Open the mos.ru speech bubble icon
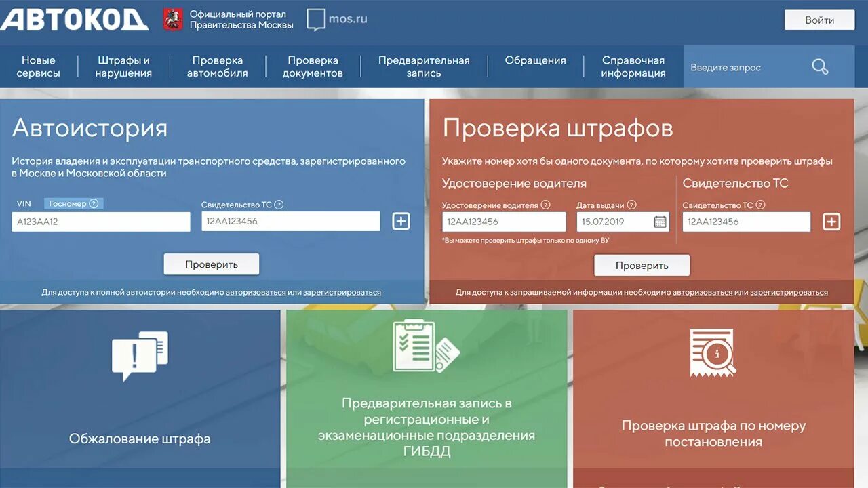The height and width of the screenshot is (488, 868). [316, 20]
